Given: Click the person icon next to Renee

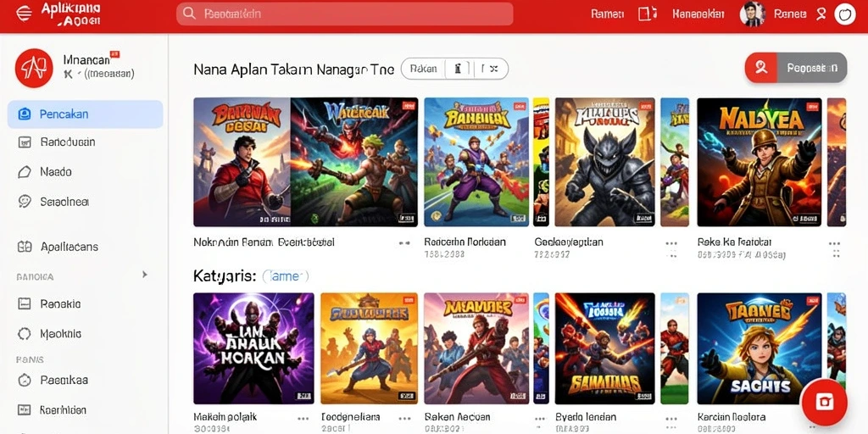Looking at the screenshot, I should click(821, 14).
